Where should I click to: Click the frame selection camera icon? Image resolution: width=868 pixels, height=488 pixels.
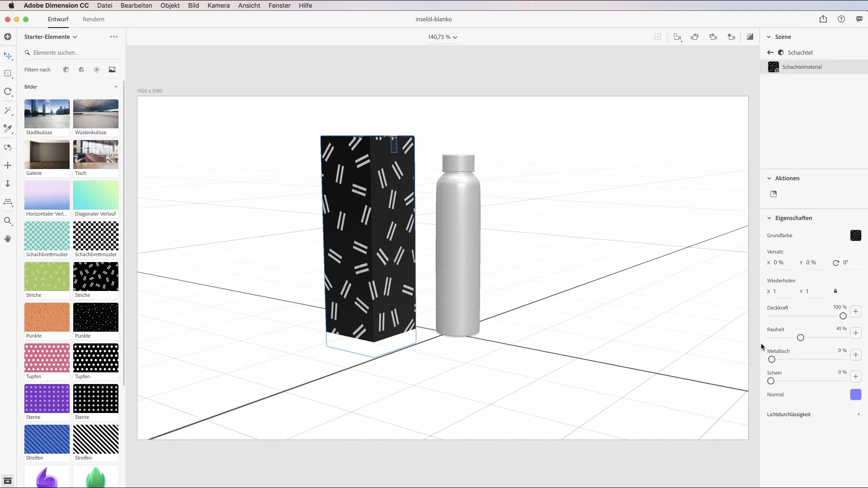pyautogui.click(x=677, y=37)
